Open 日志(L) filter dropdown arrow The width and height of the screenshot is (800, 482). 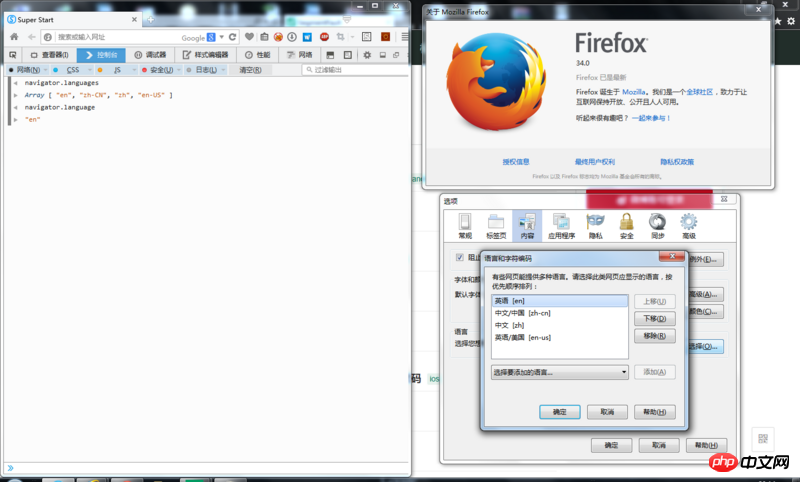click(223, 70)
